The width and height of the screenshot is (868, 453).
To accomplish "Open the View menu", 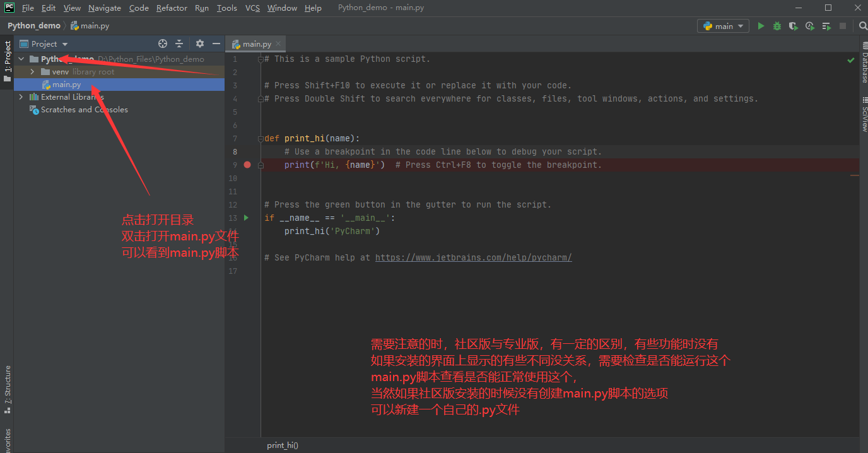I will [72, 8].
